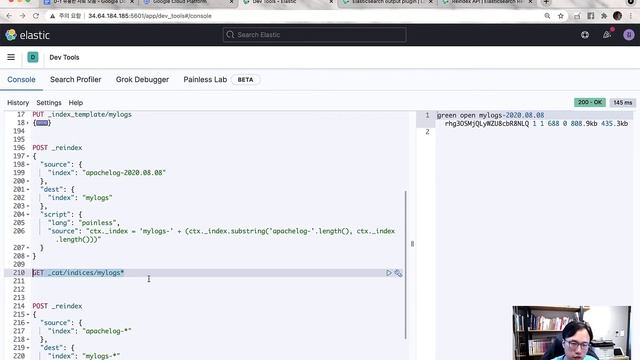Click the Search Elastic field

point(314,35)
